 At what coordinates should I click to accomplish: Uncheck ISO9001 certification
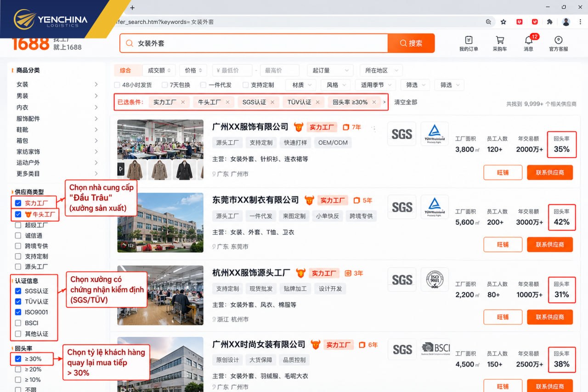(18, 312)
